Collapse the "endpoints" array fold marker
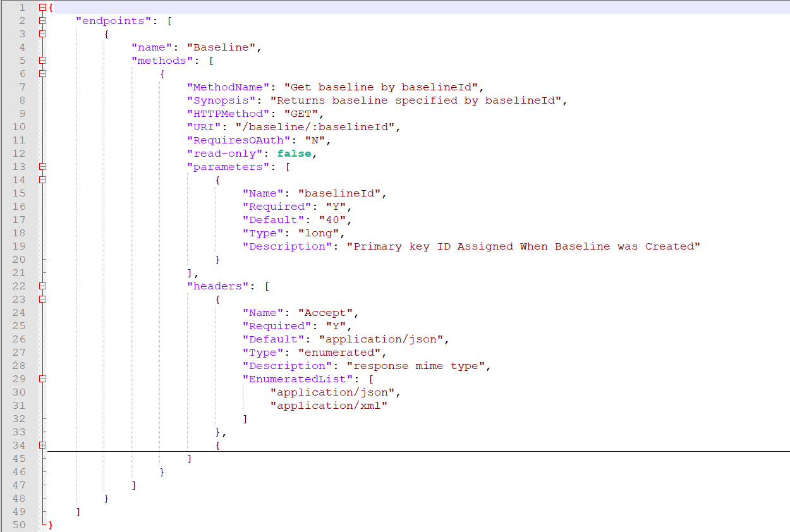790x532 pixels. click(42, 21)
